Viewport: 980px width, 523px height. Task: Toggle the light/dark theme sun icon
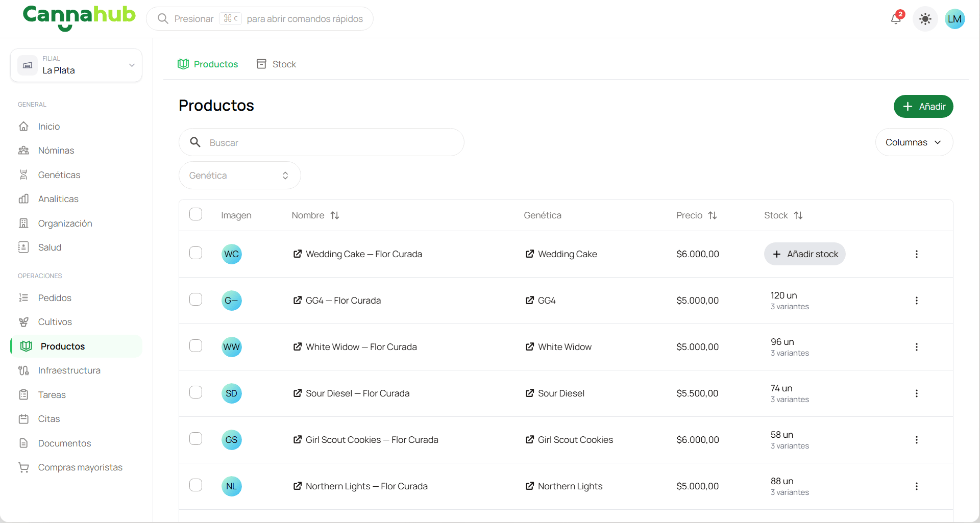(925, 19)
